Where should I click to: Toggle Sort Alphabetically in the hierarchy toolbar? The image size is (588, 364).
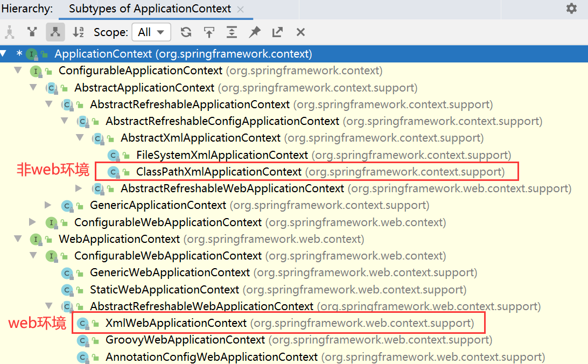coord(78,32)
